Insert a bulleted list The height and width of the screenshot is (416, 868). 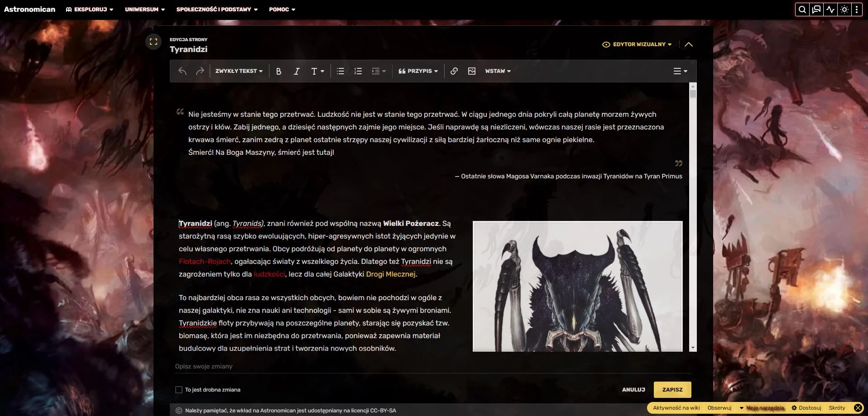click(x=340, y=71)
